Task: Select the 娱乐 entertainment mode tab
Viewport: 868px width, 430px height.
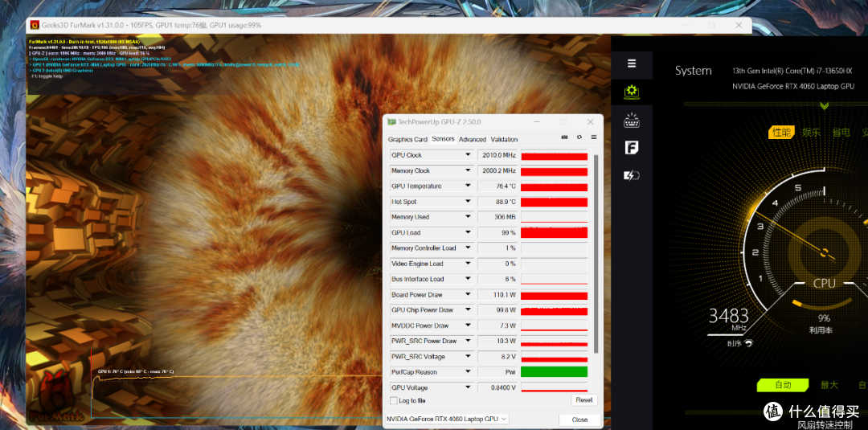Action: (811, 133)
